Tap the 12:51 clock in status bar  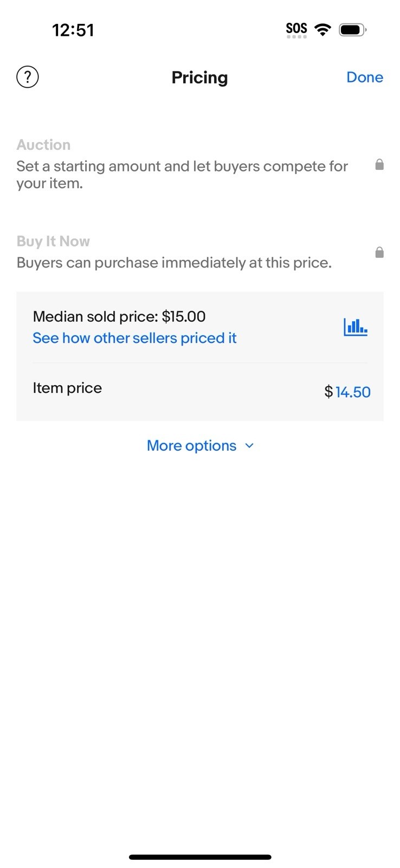click(x=73, y=30)
